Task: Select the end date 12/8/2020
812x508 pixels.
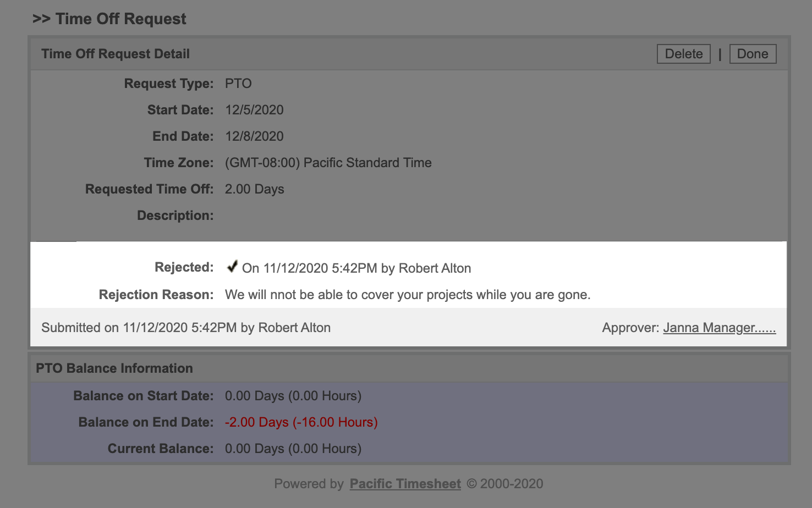Action: (x=254, y=136)
